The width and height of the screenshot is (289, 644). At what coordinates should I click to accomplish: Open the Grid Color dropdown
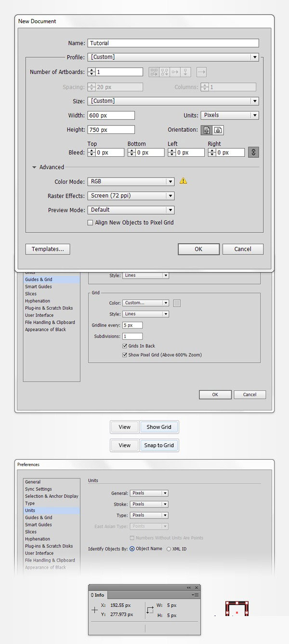(x=145, y=303)
